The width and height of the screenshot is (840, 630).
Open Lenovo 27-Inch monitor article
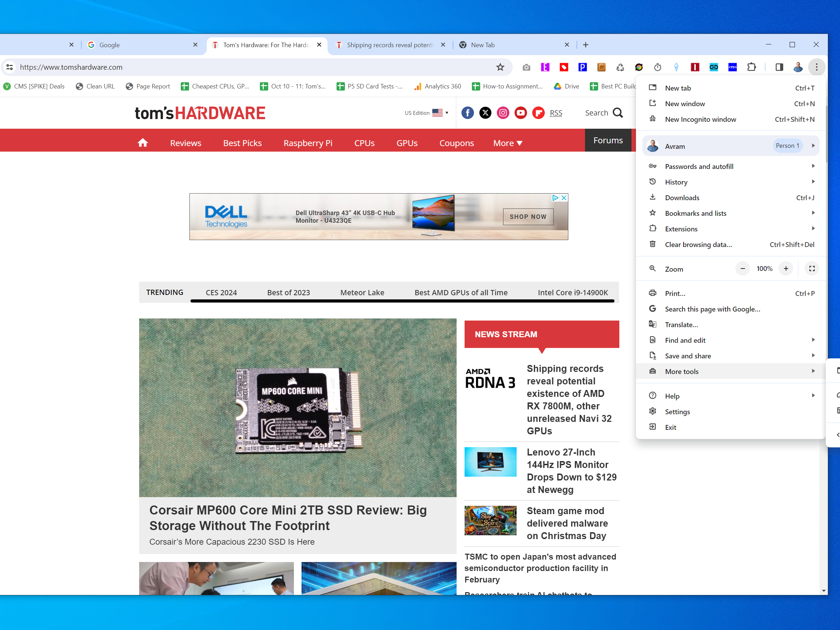[x=571, y=471]
